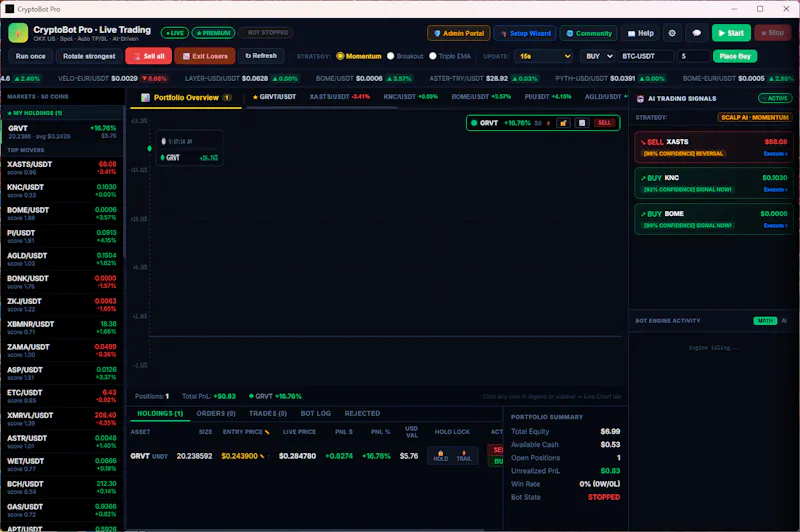The height and width of the screenshot is (532, 800).
Task: Open the BOME/USDT chart tab
Action: click(x=481, y=97)
